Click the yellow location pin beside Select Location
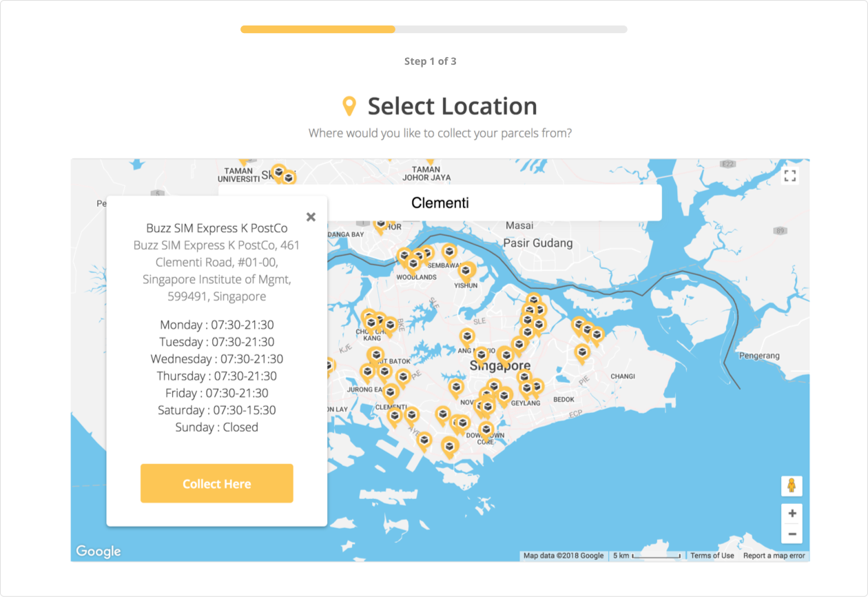The height and width of the screenshot is (597, 868). coord(349,106)
